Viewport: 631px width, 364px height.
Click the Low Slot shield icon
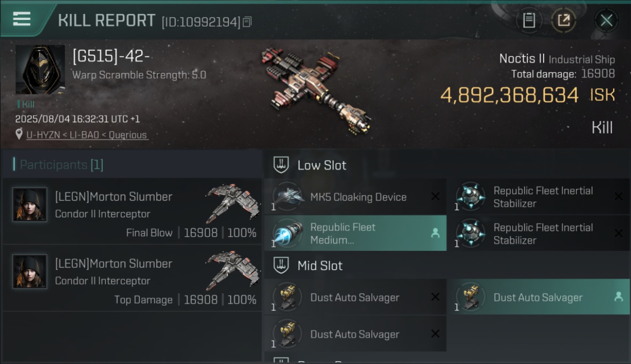(282, 165)
